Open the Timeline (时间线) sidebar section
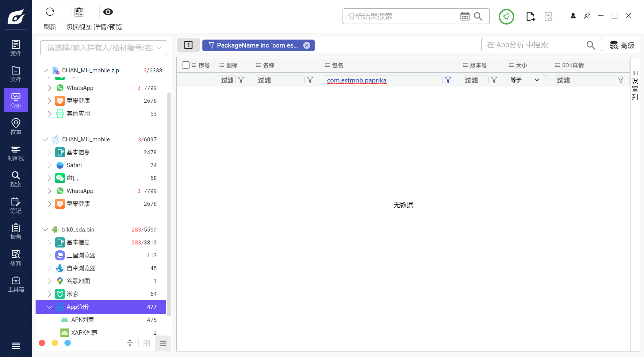 [x=16, y=153]
